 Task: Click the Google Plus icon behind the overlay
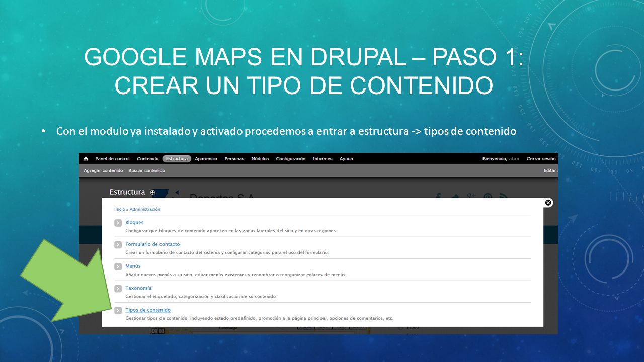471,196
